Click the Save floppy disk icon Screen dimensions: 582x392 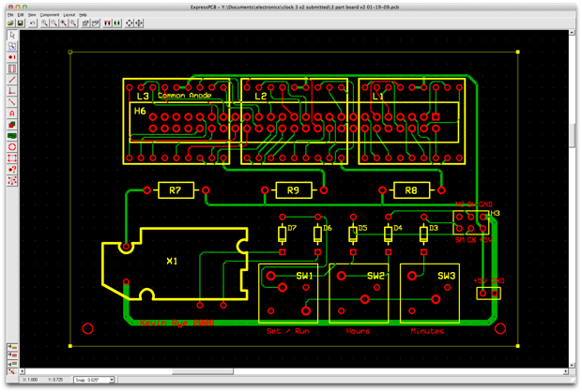pyautogui.click(x=20, y=23)
